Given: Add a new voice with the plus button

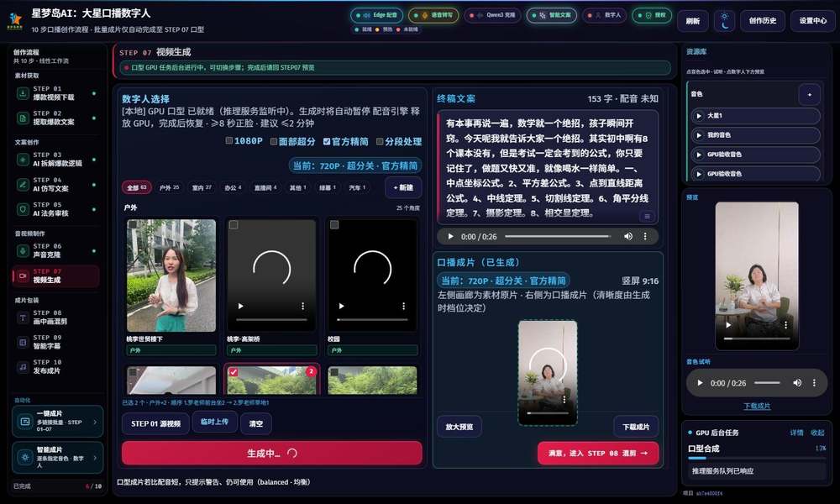Looking at the screenshot, I should point(810,95).
